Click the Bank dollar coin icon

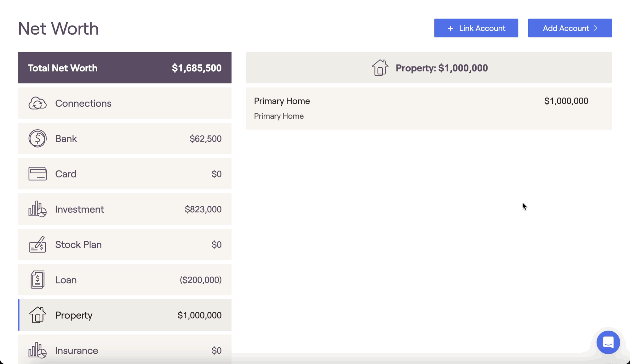(x=37, y=138)
